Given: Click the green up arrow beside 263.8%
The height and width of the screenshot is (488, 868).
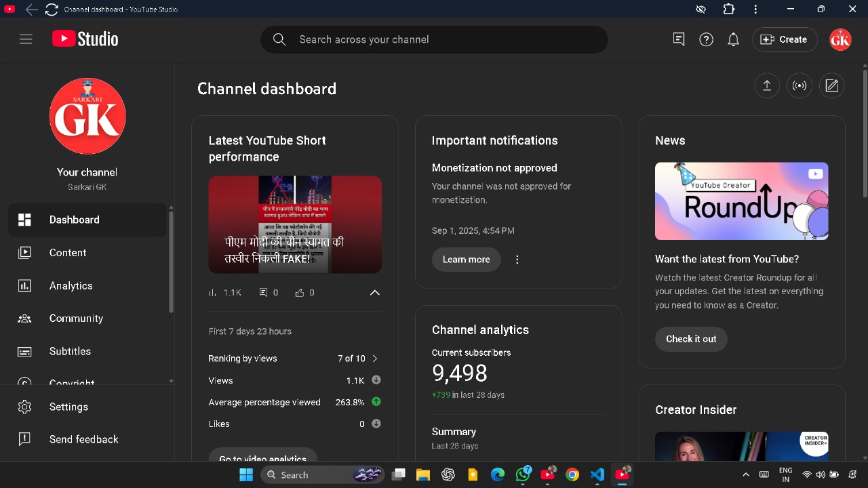Looking at the screenshot, I should pos(376,402).
